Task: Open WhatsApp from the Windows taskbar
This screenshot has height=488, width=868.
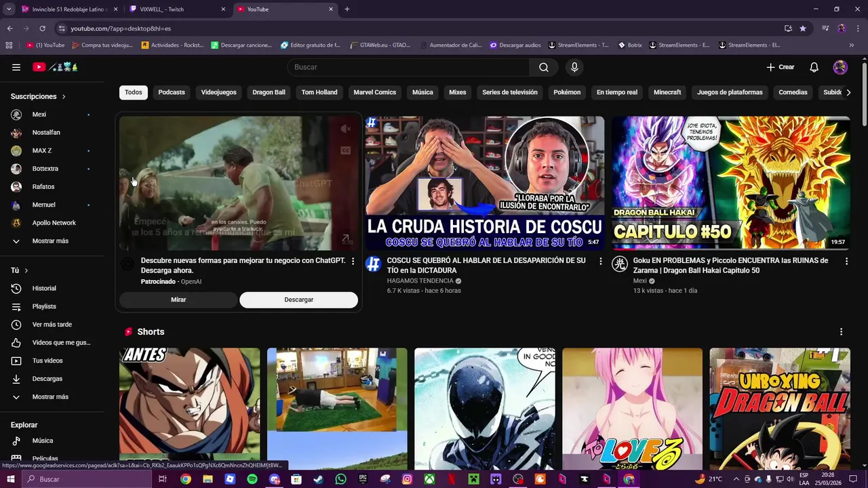Action: [340, 479]
